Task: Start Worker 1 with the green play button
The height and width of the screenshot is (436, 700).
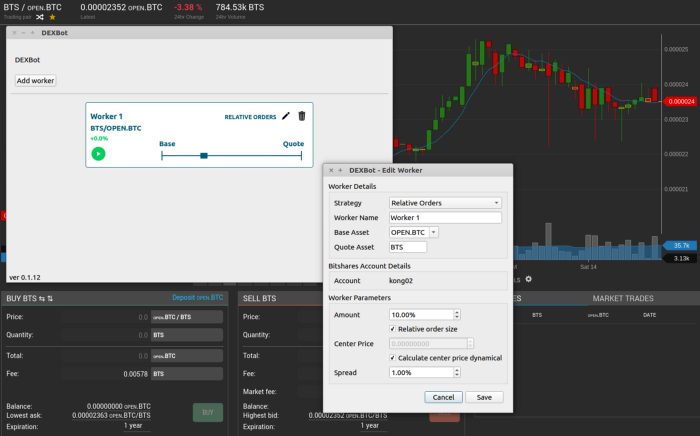Action: [x=98, y=154]
